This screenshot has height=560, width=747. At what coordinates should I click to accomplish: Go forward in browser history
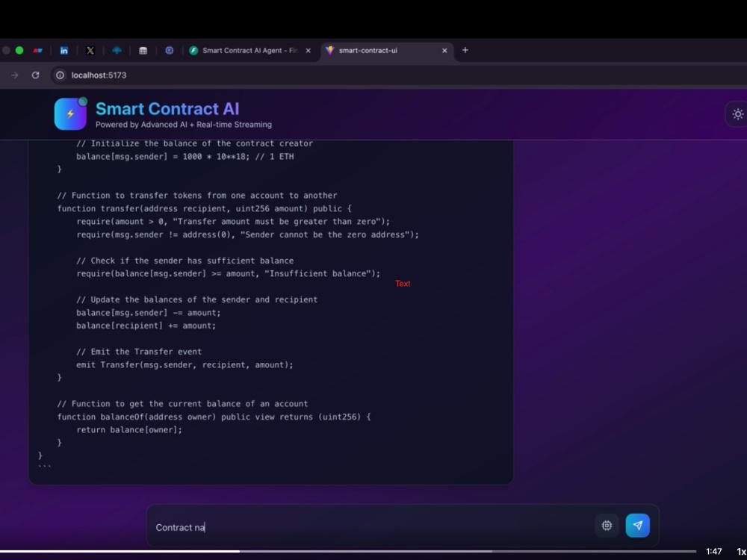point(15,75)
